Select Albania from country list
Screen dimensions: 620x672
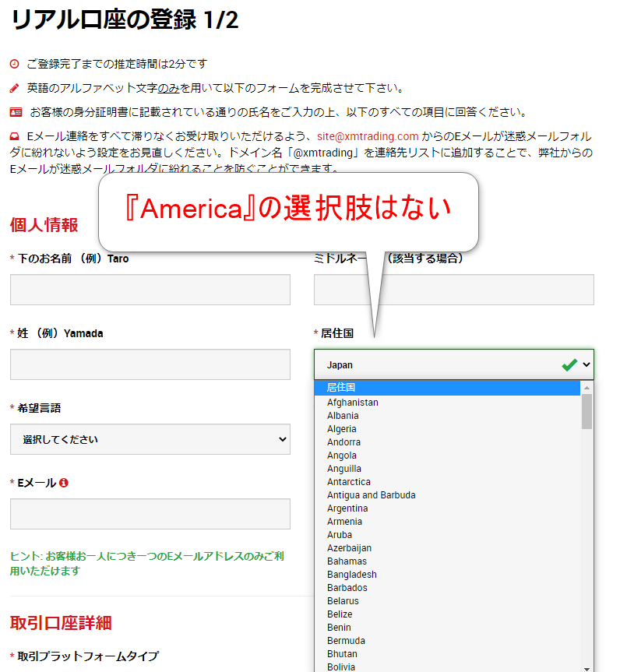coord(447,416)
